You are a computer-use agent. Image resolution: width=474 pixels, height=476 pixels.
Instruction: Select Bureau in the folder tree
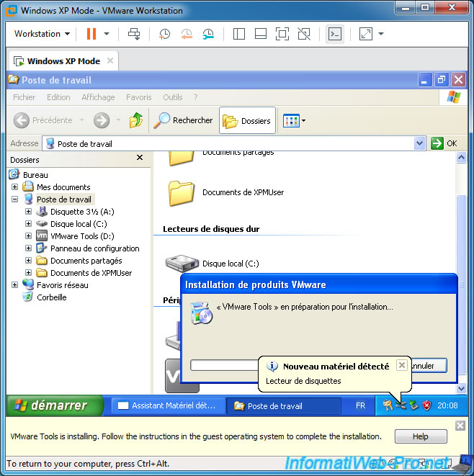pos(35,175)
